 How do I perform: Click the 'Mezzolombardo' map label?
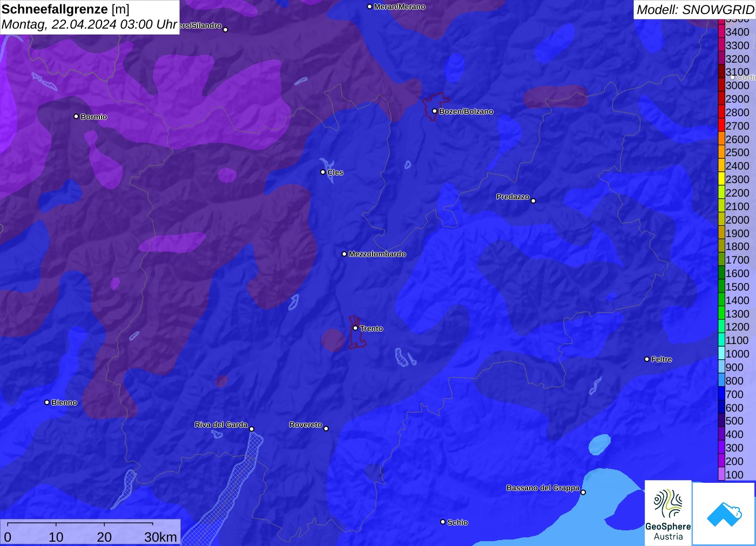click(377, 254)
